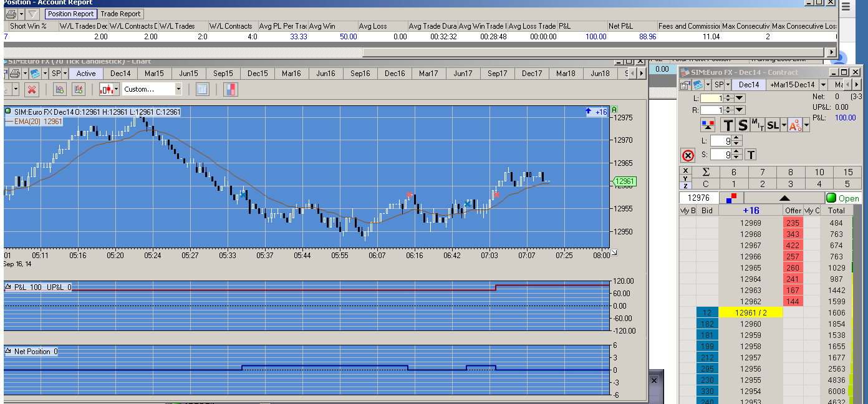
Task: Click the red X delete icon in chart toolbar
Action: [32, 89]
